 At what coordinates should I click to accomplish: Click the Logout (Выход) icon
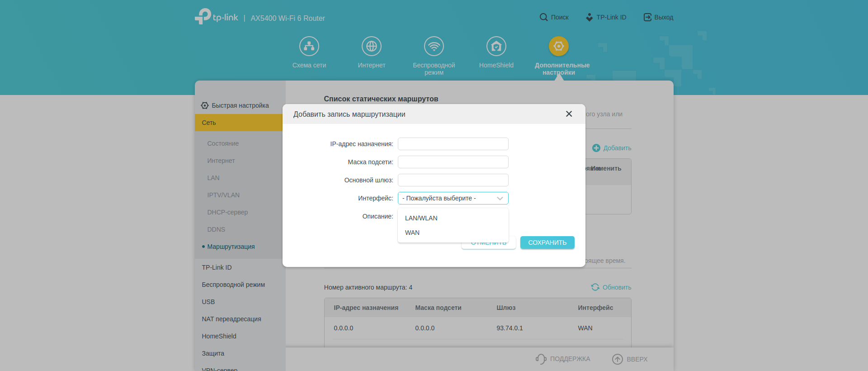point(647,17)
